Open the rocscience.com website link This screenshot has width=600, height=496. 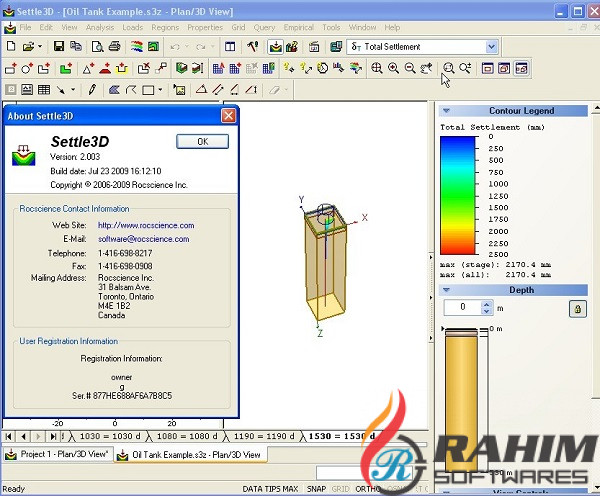pyautogui.click(x=146, y=225)
